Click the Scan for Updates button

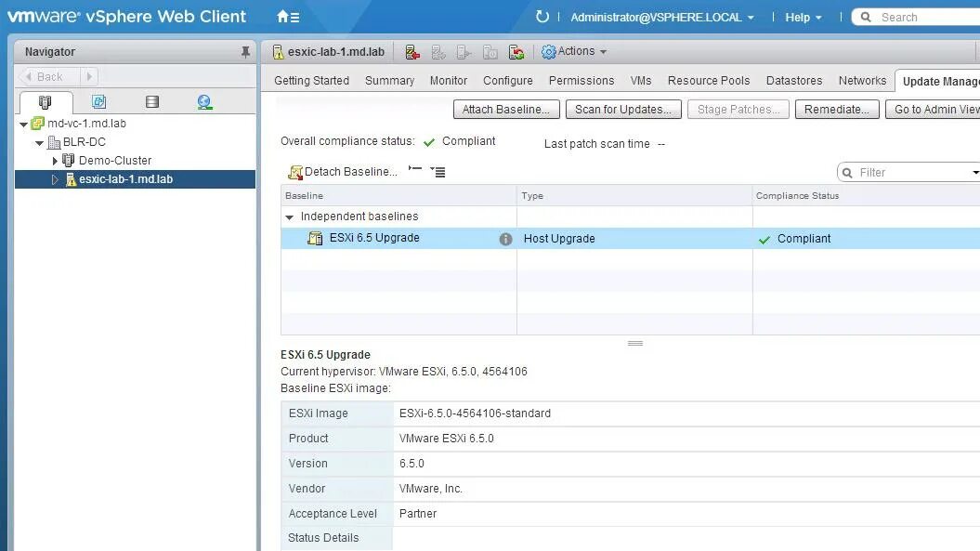(622, 109)
